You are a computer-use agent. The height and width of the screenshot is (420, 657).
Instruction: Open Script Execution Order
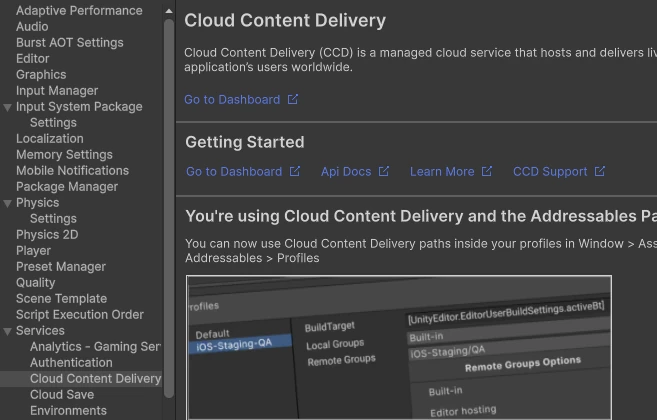[80, 314]
